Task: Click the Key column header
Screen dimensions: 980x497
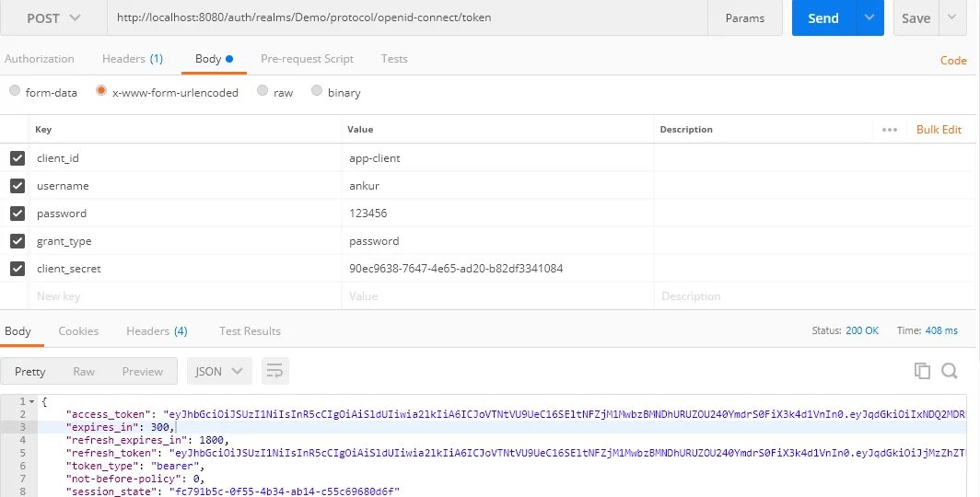Action: point(43,129)
